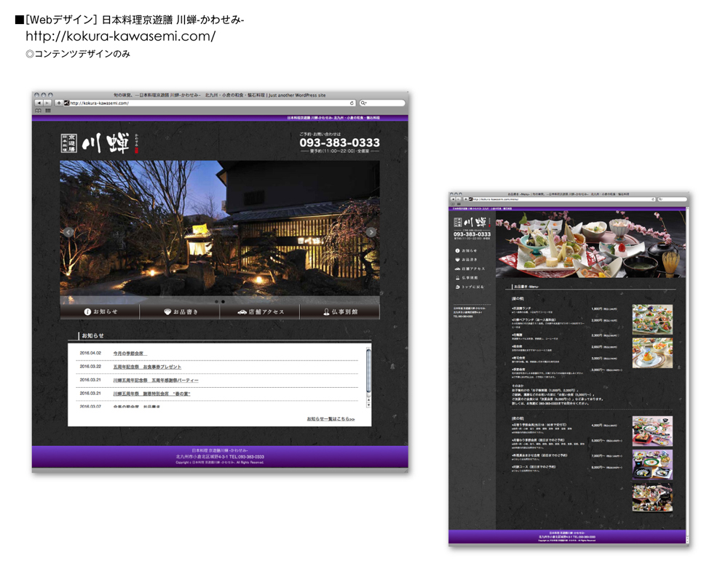
Task: Click the search field in the left browser window
Action: click(382, 103)
